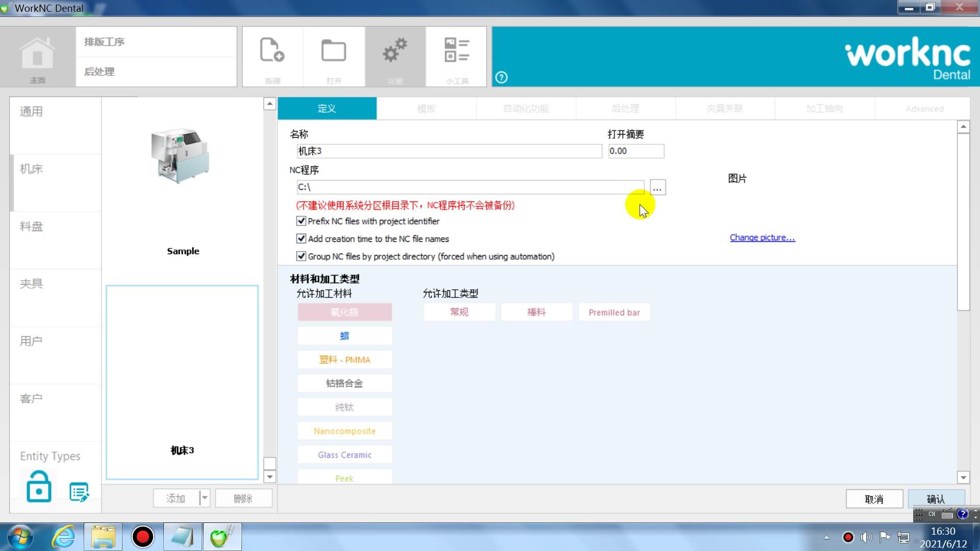Click the Change picture link
Image resolution: width=980 pixels, height=551 pixels.
point(762,237)
